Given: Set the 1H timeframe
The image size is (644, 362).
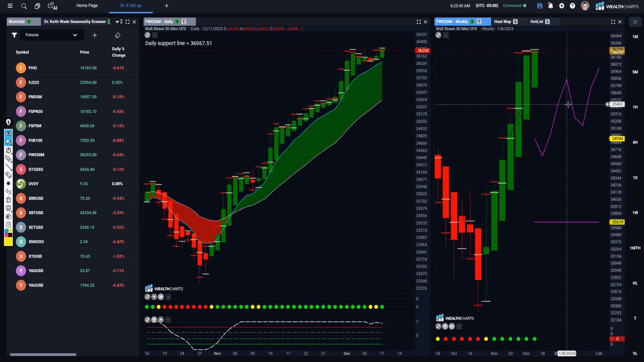Looking at the screenshot, I should [x=635, y=107].
